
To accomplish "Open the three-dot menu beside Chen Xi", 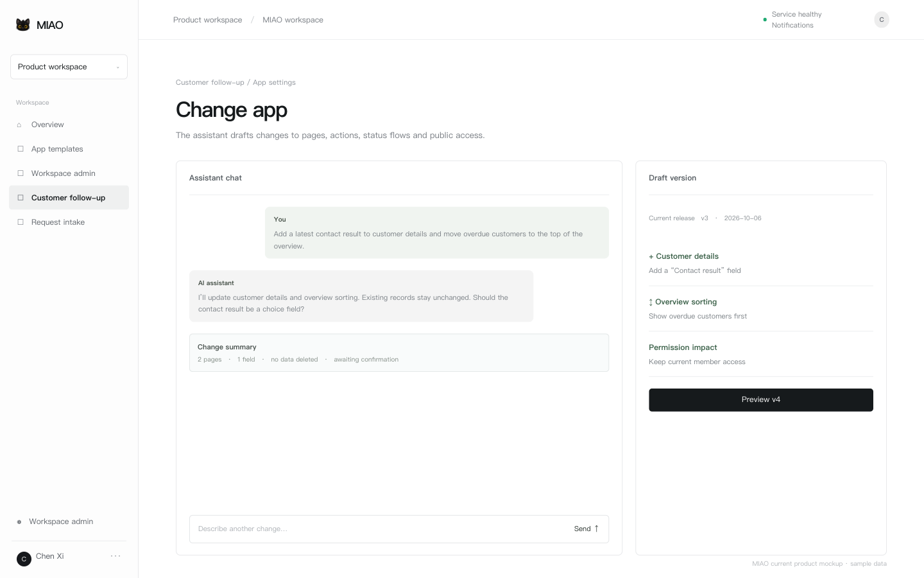I will 116,556.
